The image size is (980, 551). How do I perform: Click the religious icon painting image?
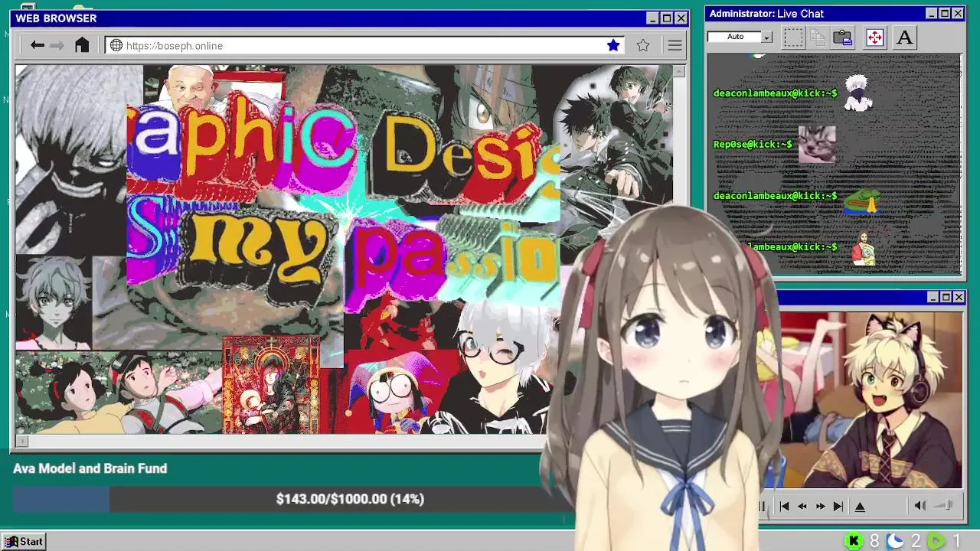coord(270,384)
